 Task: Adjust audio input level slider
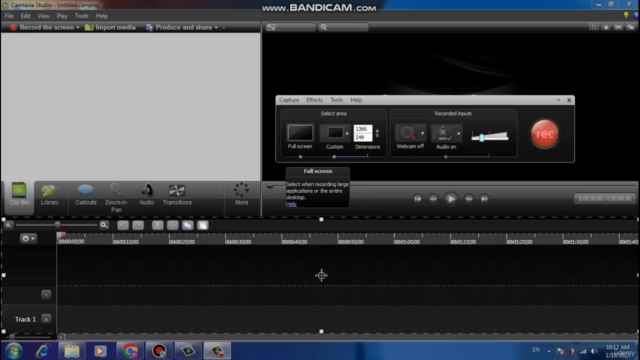click(482, 137)
